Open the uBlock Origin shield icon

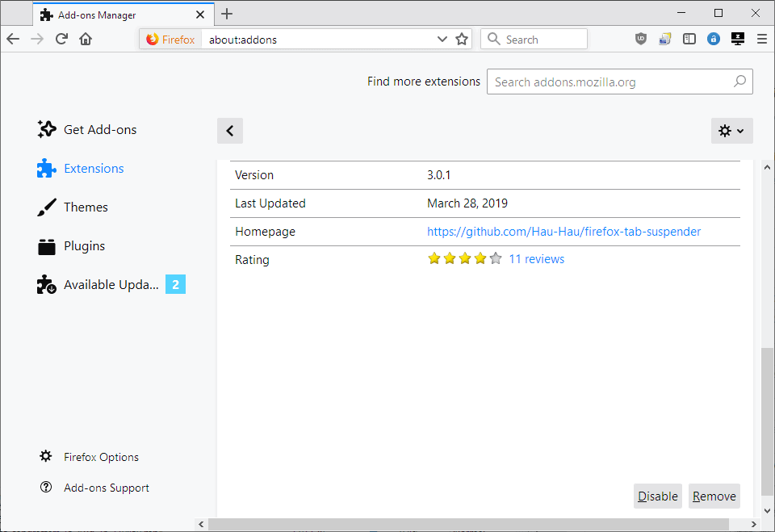coord(641,39)
